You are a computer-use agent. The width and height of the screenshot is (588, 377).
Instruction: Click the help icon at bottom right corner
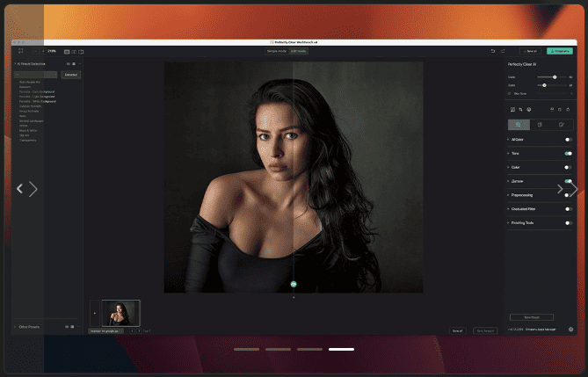pos(570,330)
